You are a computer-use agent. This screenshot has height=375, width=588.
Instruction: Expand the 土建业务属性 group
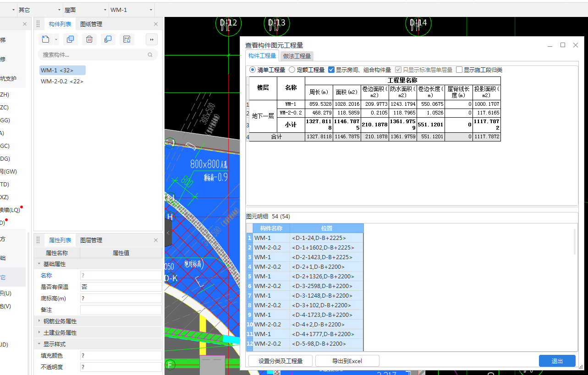39,333
